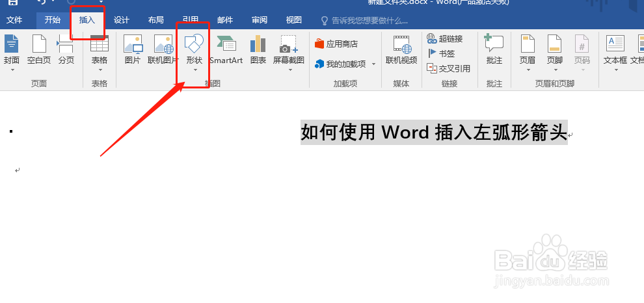Click the paragraph mark below the heading

(x=18, y=170)
